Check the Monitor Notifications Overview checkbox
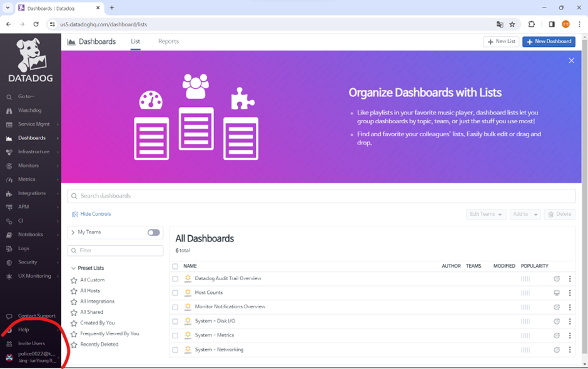 point(175,307)
